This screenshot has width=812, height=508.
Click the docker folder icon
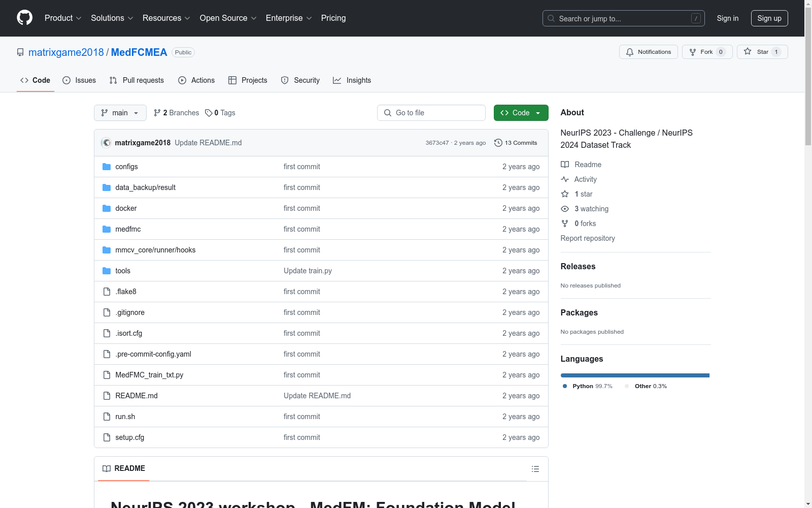(107, 208)
